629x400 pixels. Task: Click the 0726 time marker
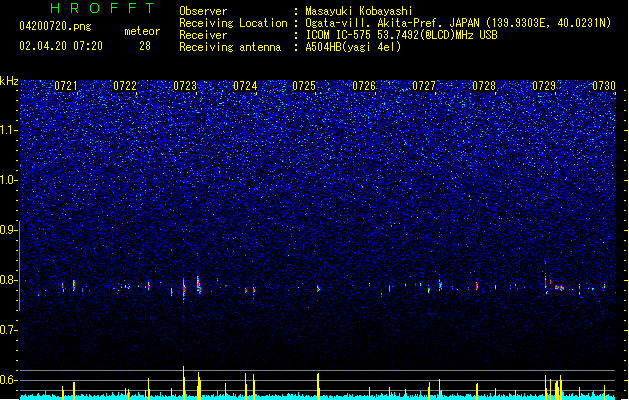pos(364,86)
